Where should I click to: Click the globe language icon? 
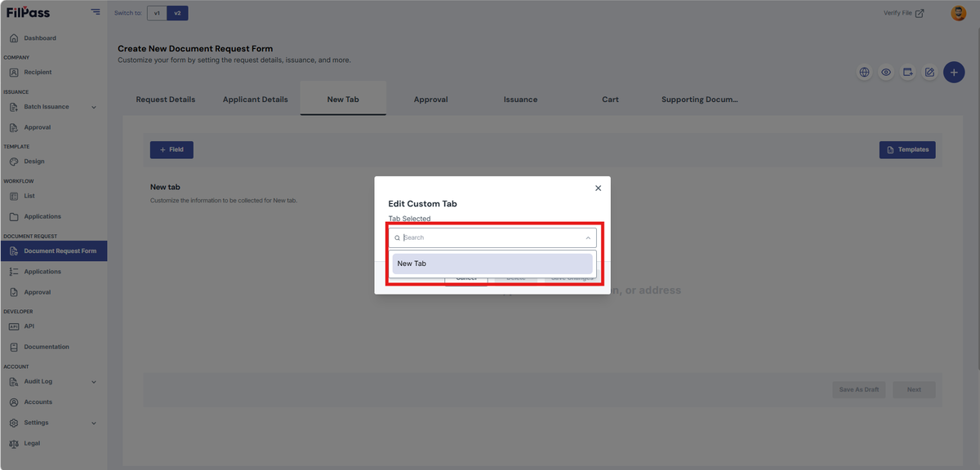864,73
